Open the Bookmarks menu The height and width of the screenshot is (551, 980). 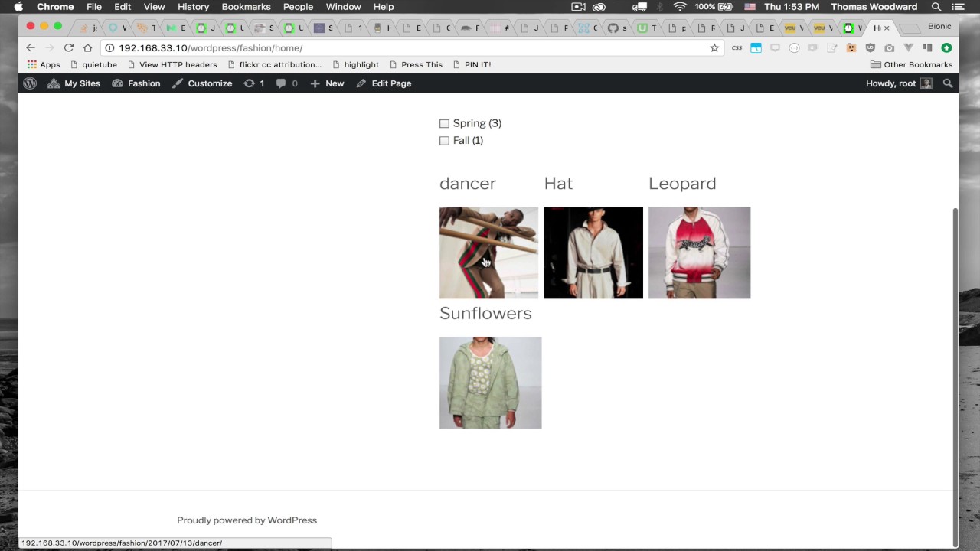click(x=246, y=7)
